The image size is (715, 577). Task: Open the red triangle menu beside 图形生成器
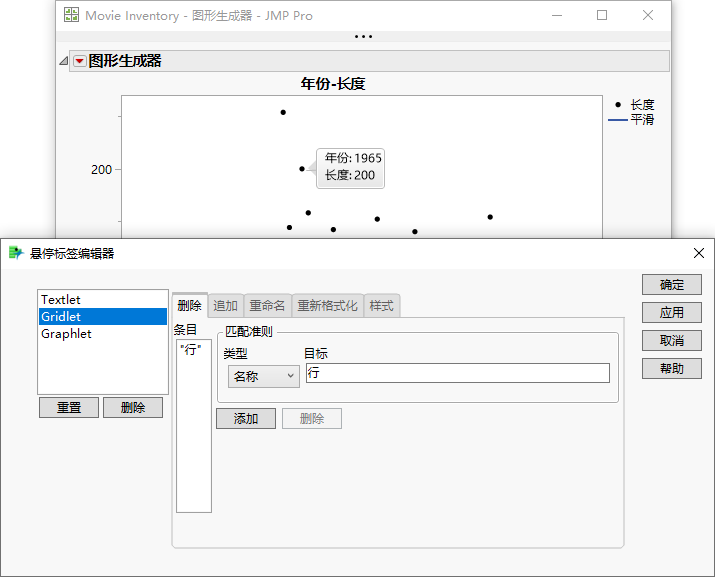pos(80,61)
